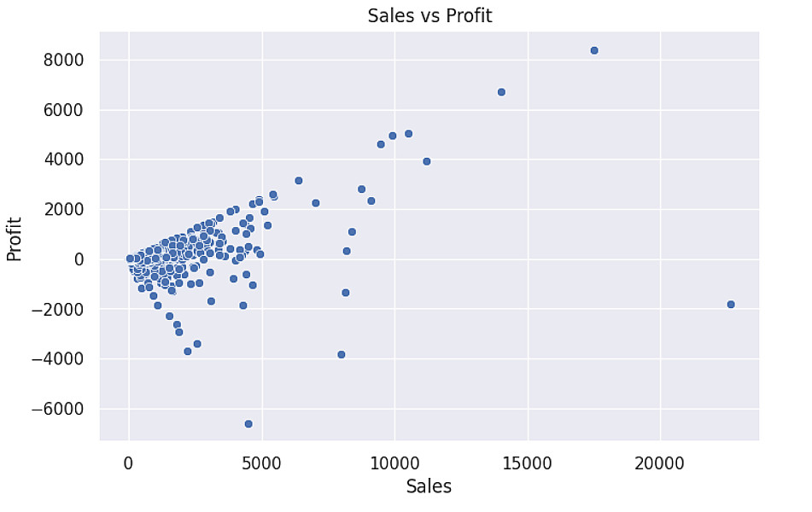This screenshot has height=512, width=812.
Task: Click the y-axis tick label −6000
Action: coord(58,409)
